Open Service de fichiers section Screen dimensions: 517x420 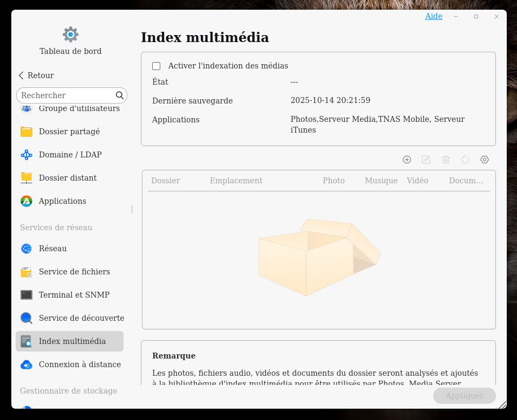pyautogui.click(x=74, y=272)
